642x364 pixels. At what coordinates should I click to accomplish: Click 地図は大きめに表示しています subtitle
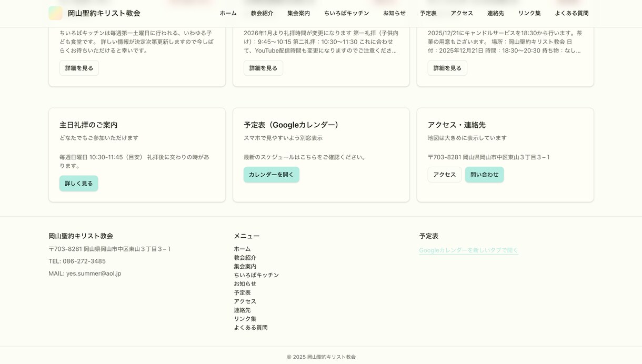467,138
